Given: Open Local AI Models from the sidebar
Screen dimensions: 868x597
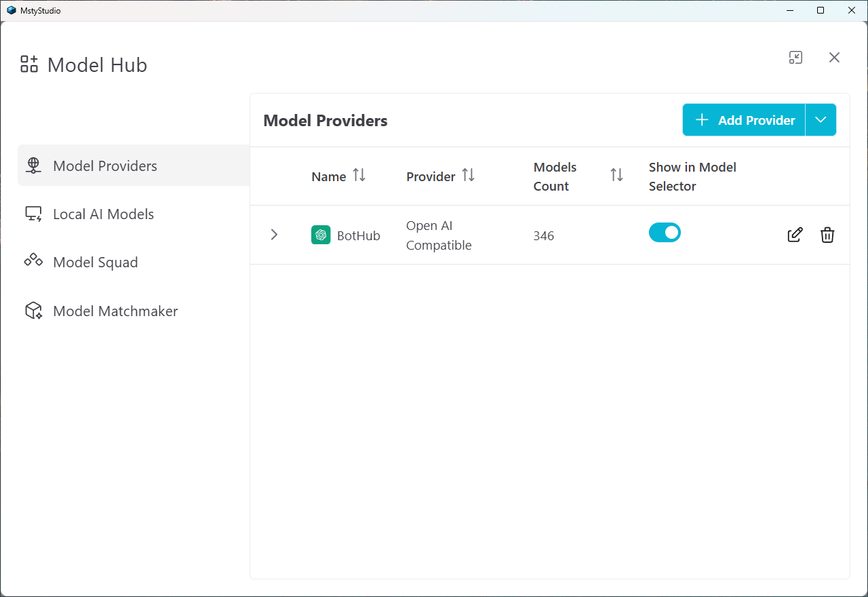Looking at the screenshot, I should point(103,214).
